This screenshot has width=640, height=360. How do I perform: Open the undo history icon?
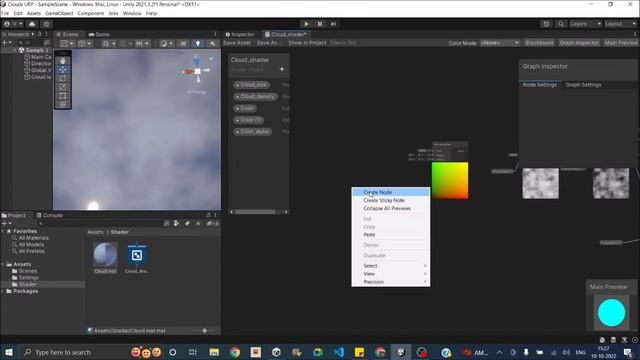[547, 24]
